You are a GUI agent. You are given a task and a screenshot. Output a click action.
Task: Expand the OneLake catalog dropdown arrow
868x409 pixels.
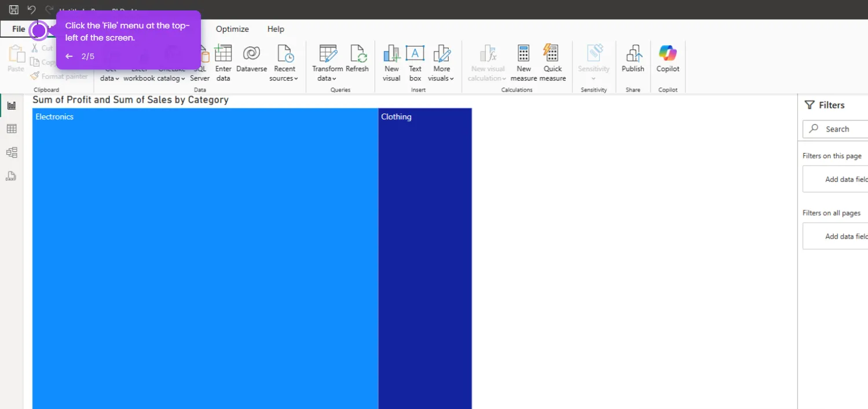pyautogui.click(x=183, y=79)
